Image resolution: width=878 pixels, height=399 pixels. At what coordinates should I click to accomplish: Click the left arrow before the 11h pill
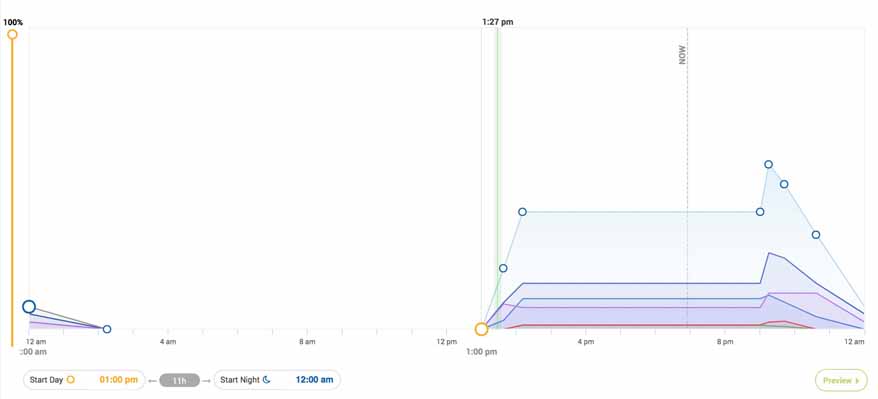pos(152,381)
